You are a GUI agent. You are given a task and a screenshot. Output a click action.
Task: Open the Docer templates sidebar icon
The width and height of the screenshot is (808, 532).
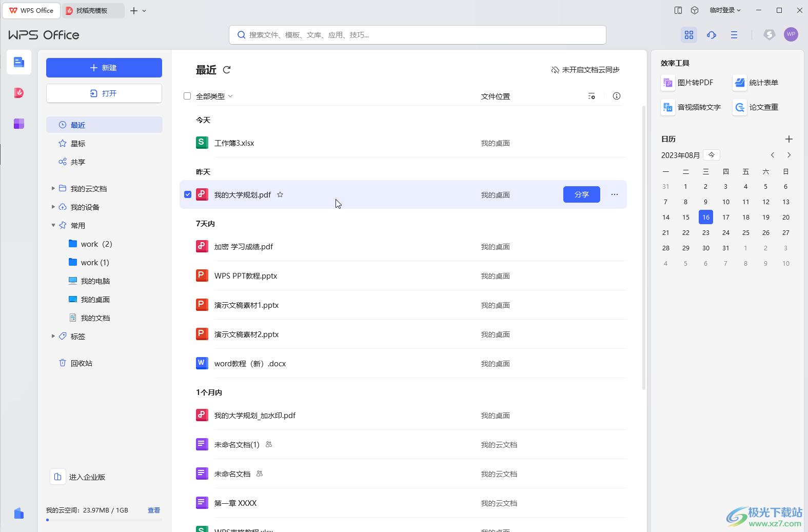[x=19, y=93]
